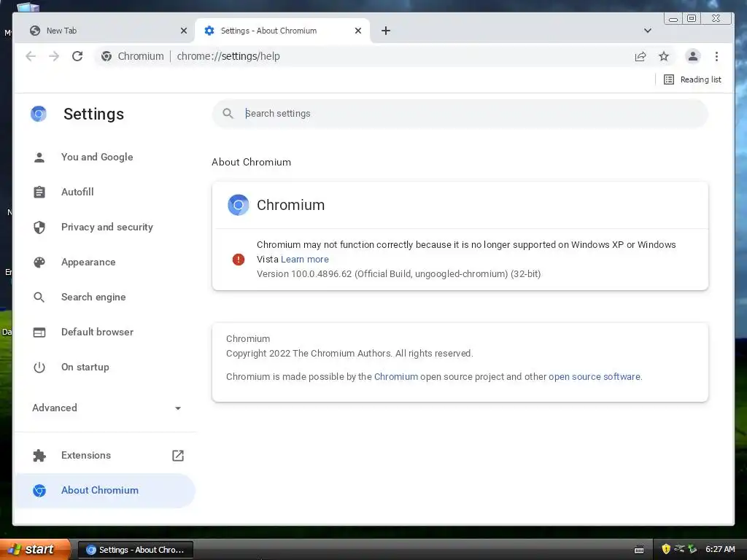Close the New Tab tab
Screen dimensions: 747x560
(184, 31)
